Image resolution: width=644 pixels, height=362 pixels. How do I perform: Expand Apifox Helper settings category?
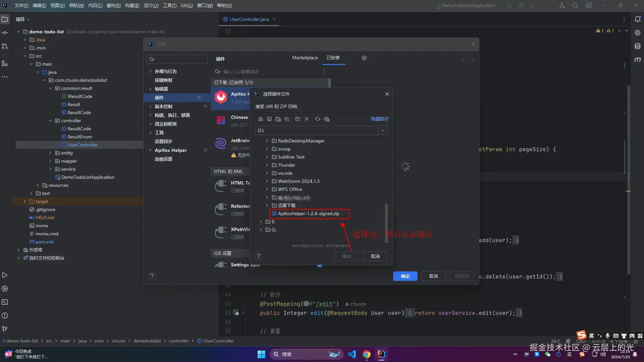coord(150,150)
